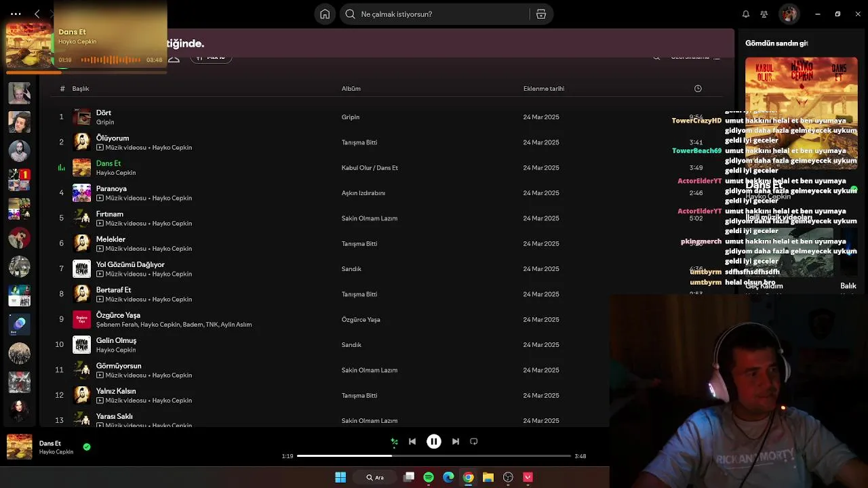Viewport: 868px width, 488px height.
Task: Switch to Google Chrome taskbar icon
Action: (x=468, y=477)
